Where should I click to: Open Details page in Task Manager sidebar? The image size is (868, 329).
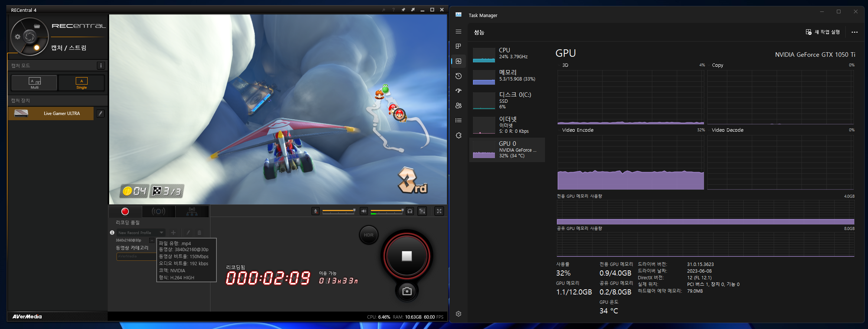click(x=459, y=121)
